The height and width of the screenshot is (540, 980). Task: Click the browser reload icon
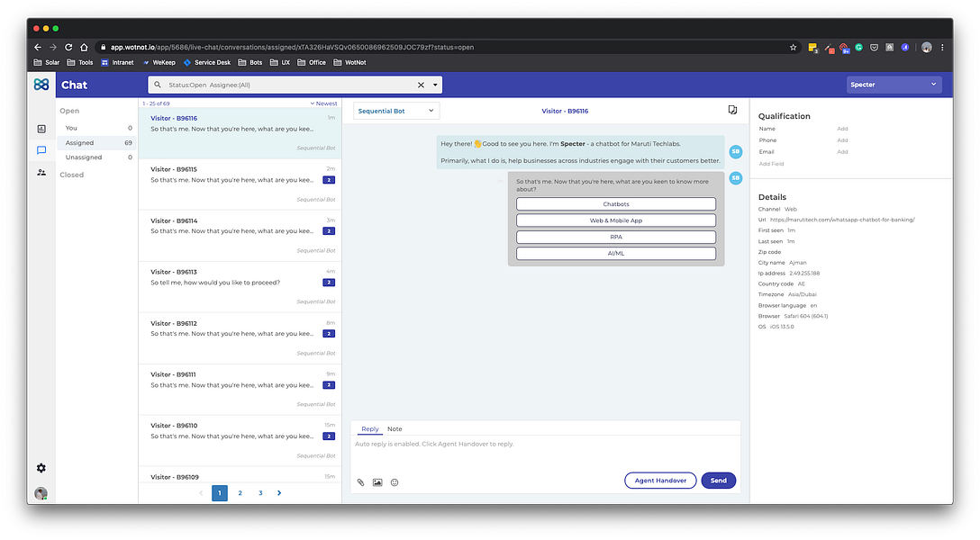point(68,47)
